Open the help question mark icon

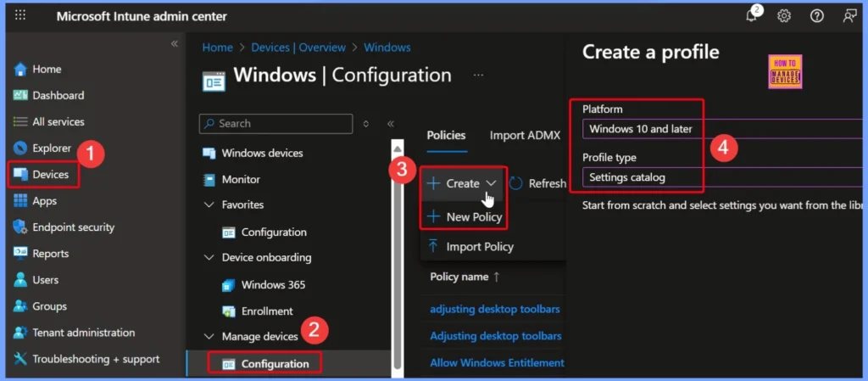[816, 16]
